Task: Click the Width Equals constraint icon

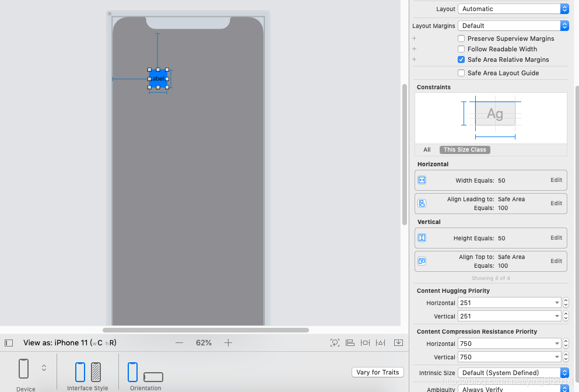Action: tap(422, 180)
